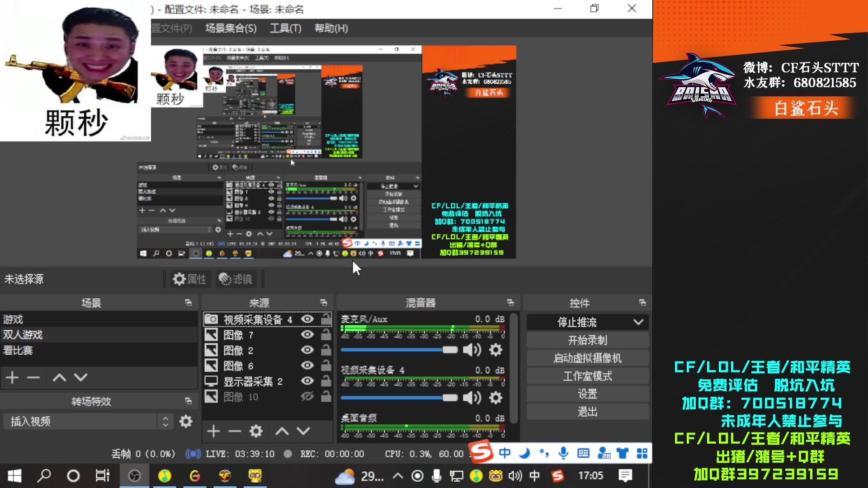
Task: Open properties with the 属性 gear button
Action: pyautogui.click(x=190, y=279)
